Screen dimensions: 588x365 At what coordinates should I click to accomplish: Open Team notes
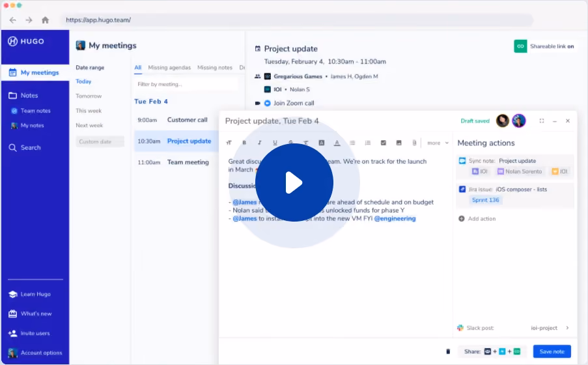coord(31,111)
